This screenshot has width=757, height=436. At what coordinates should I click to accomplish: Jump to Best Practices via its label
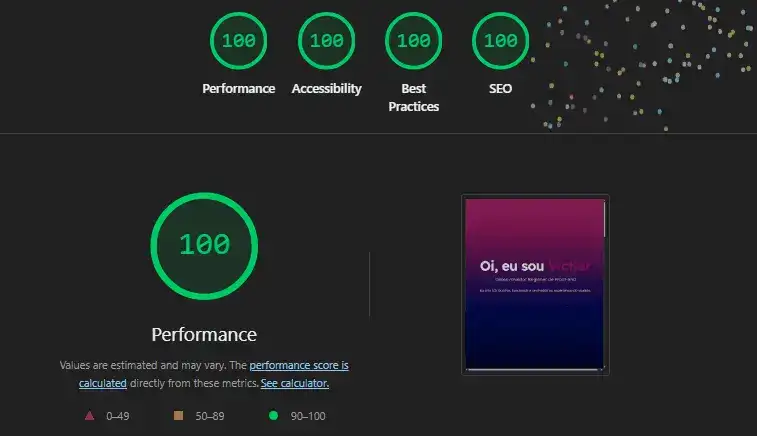(x=414, y=97)
